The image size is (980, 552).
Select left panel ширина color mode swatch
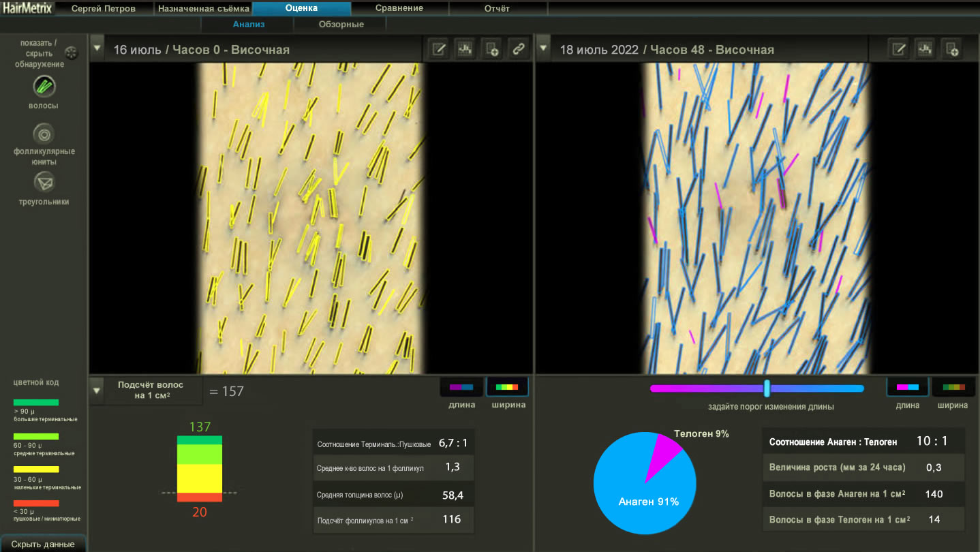[x=507, y=387]
